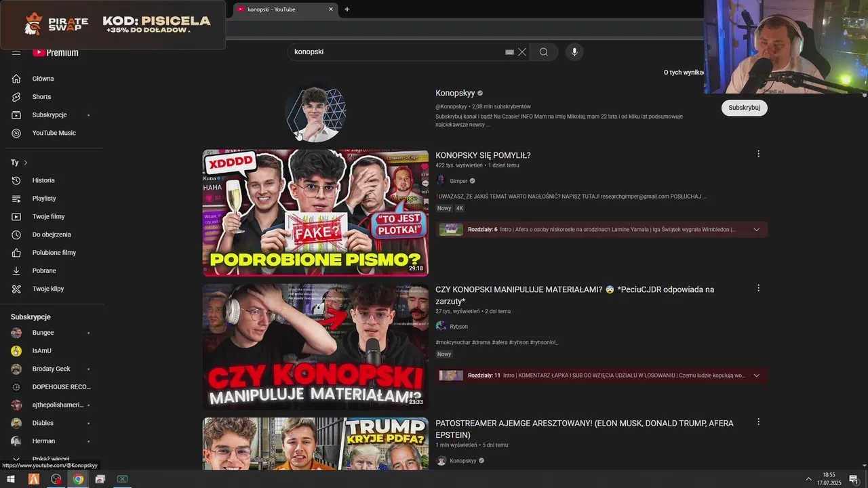Open Konopskyy channel name link
The height and width of the screenshot is (488, 868).
tap(455, 94)
